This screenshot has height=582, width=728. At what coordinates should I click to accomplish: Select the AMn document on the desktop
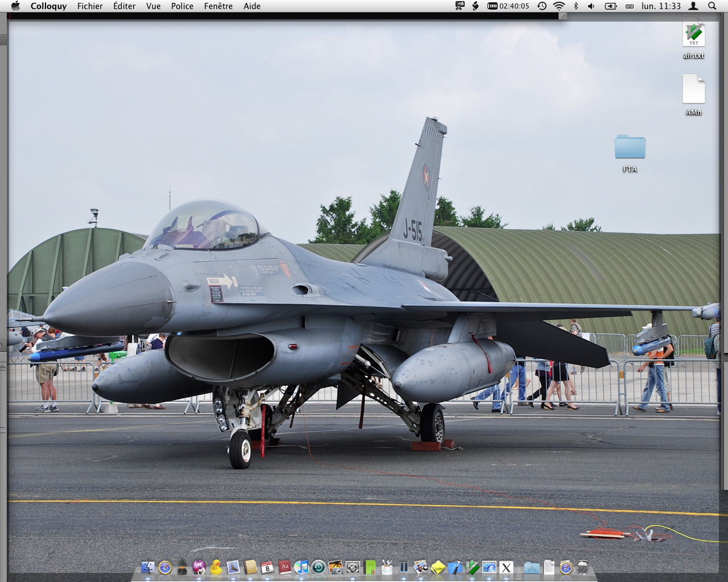pyautogui.click(x=693, y=90)
